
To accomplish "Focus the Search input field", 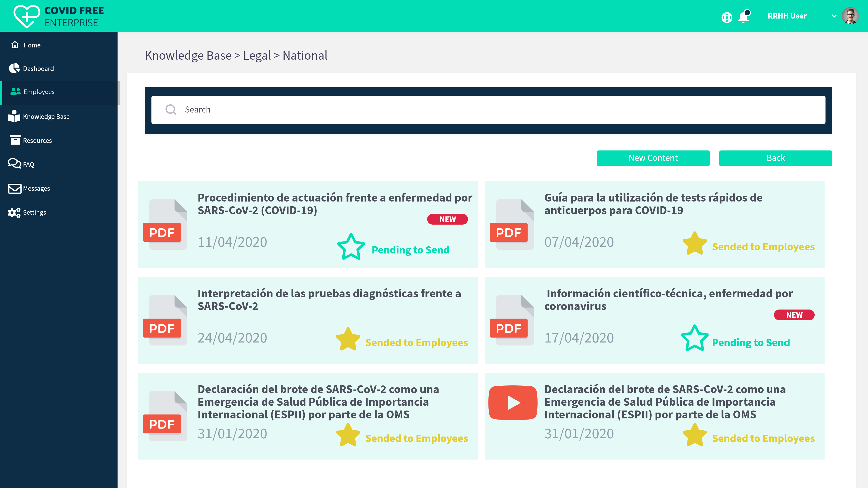I will click(488, 110).
